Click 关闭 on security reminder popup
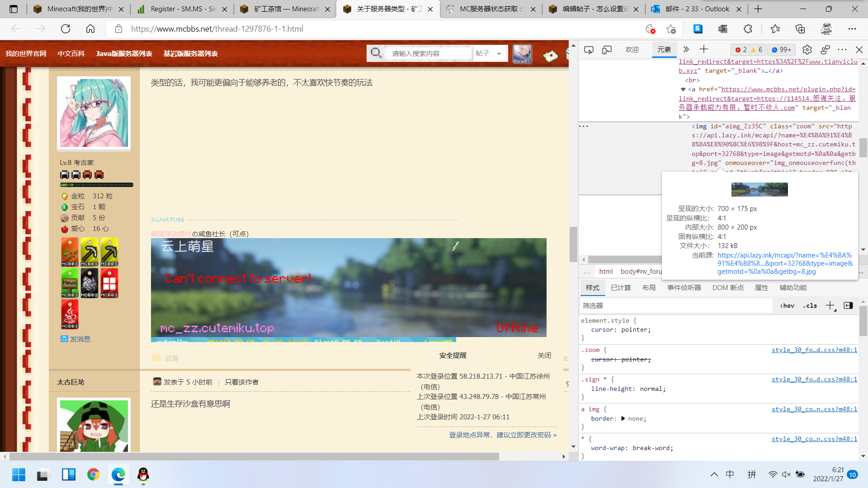 coord(544,356)
